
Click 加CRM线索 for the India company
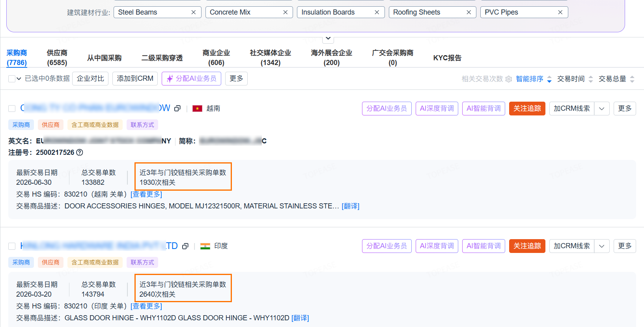click(572, 246)
